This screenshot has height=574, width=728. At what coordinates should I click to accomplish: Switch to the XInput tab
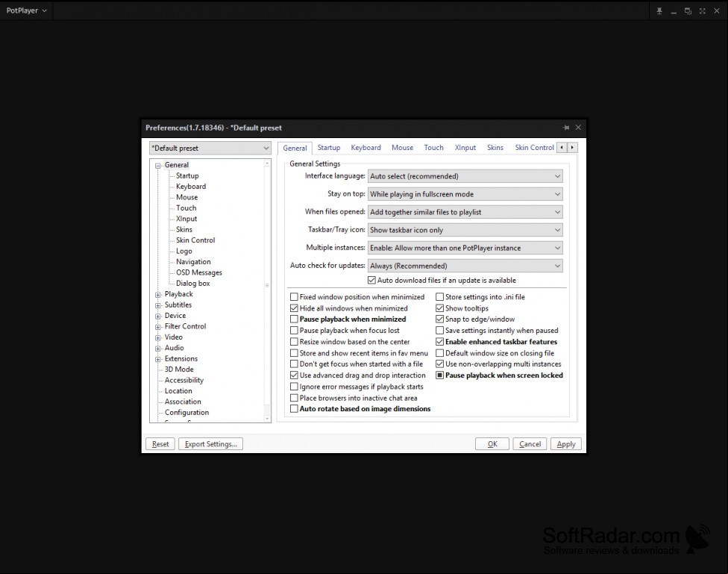pos(465,148)
